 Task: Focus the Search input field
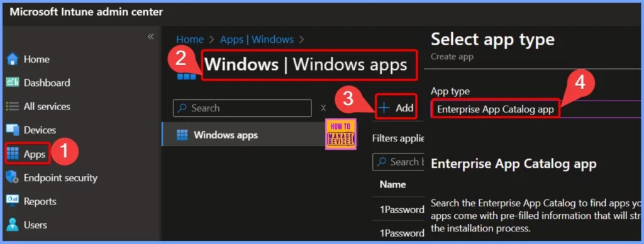tap(242, 108)
